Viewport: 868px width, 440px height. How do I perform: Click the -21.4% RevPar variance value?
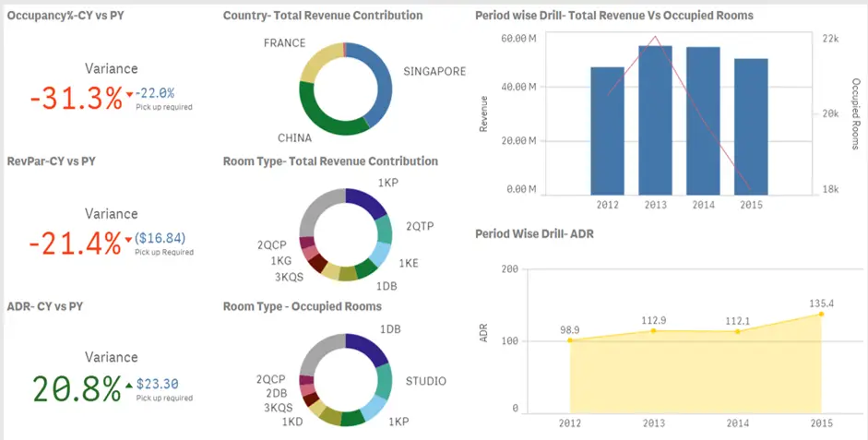[x=76, y=244]
